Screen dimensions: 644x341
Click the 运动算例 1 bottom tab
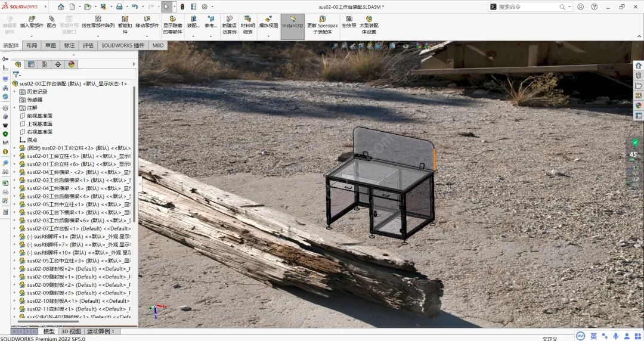pyautogui.click(x=101, y=331)
